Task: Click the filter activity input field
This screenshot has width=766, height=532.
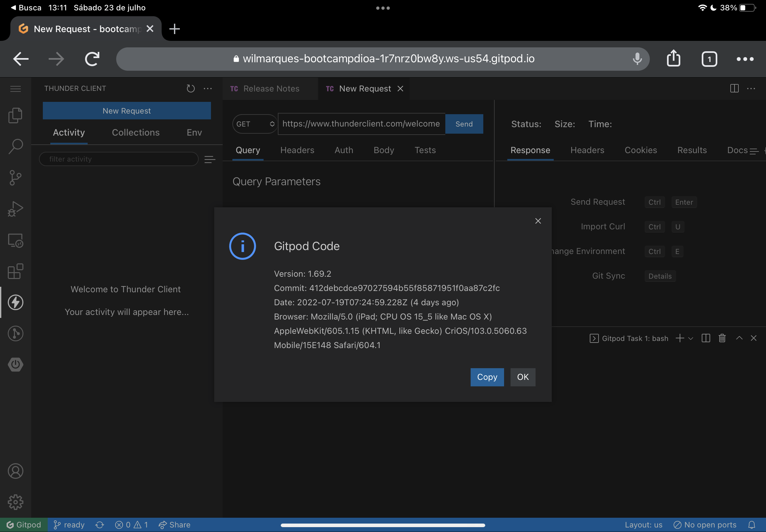Action: [118, 159]
